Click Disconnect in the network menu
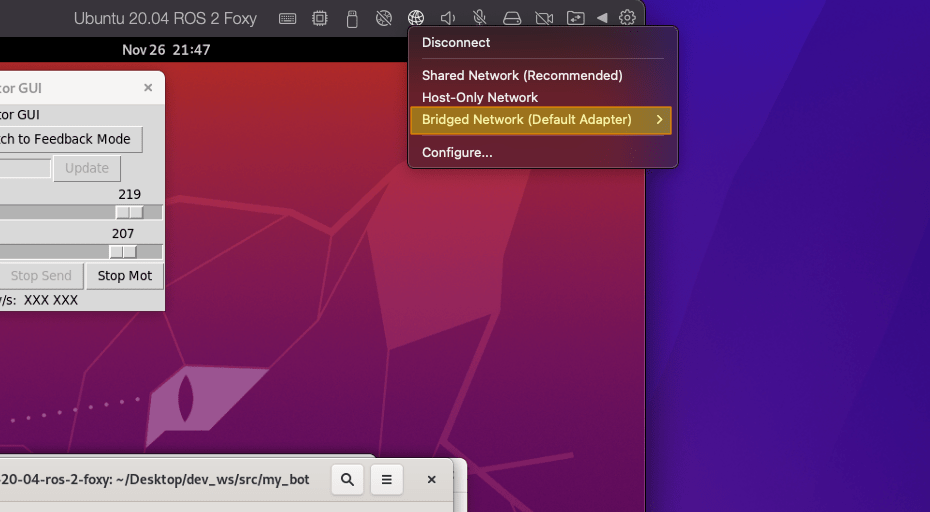This screenshot has width=930, height=512. [x=456, y=42]
